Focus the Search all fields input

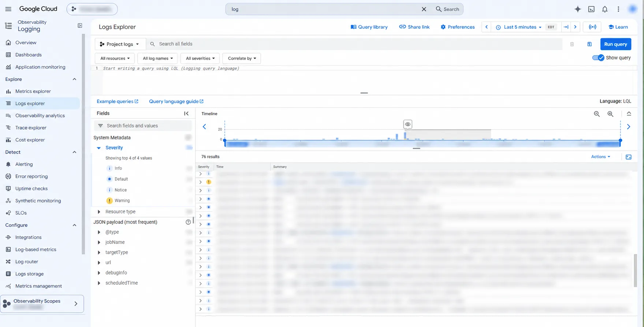[x=354, y=44]
